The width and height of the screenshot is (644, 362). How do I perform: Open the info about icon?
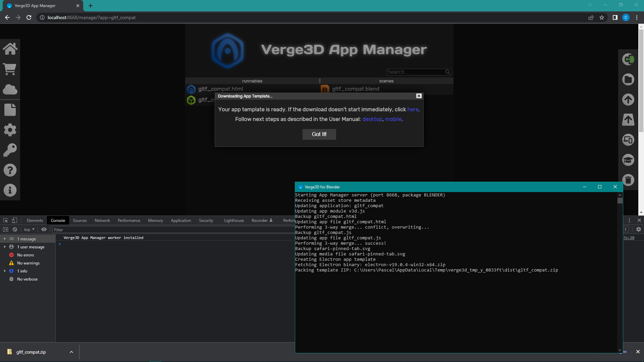(10, 190)
